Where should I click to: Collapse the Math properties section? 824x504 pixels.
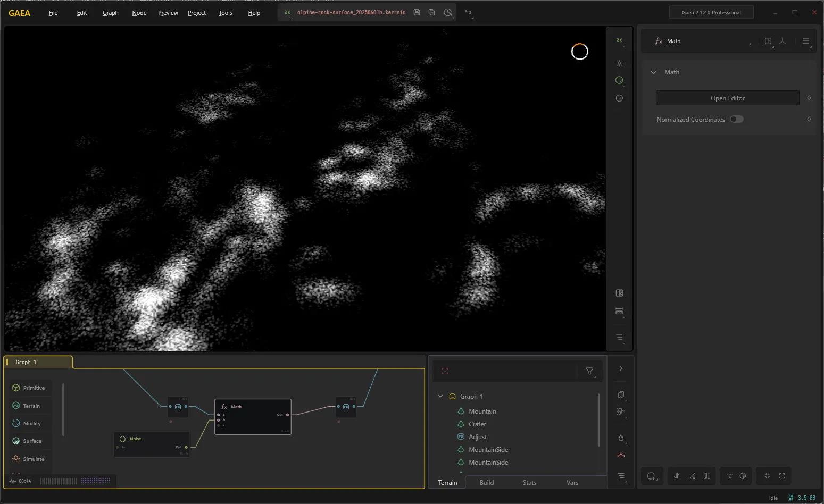(654, 72)
